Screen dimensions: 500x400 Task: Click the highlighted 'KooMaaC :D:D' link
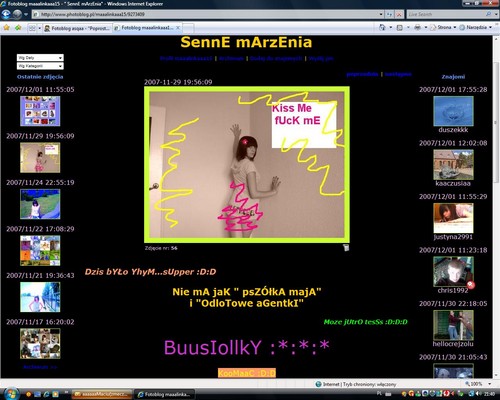pyautogui.click(x=247, y=373)
